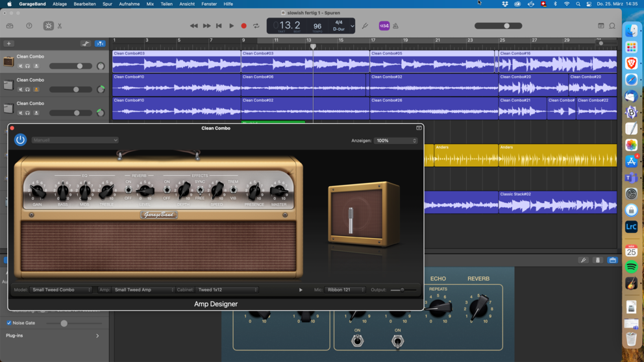Screen dimensions: 644x362
Task: Open Spotify from the Dock
Action: point(631,267)
